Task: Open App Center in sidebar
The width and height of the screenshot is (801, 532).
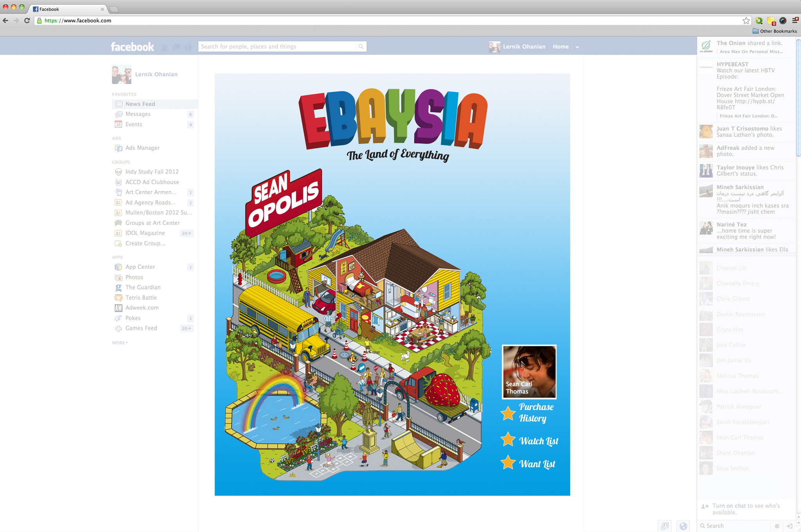Action: [x=140, y=267]
